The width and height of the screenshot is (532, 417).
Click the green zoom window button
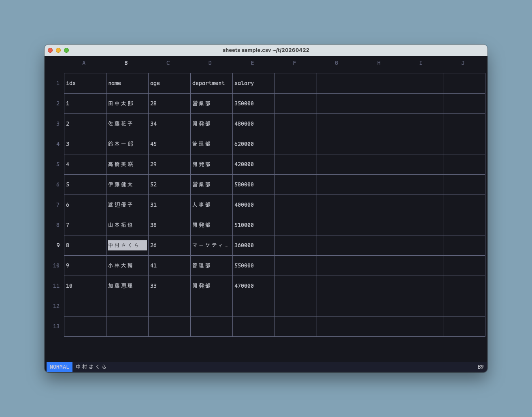point(66,50)
